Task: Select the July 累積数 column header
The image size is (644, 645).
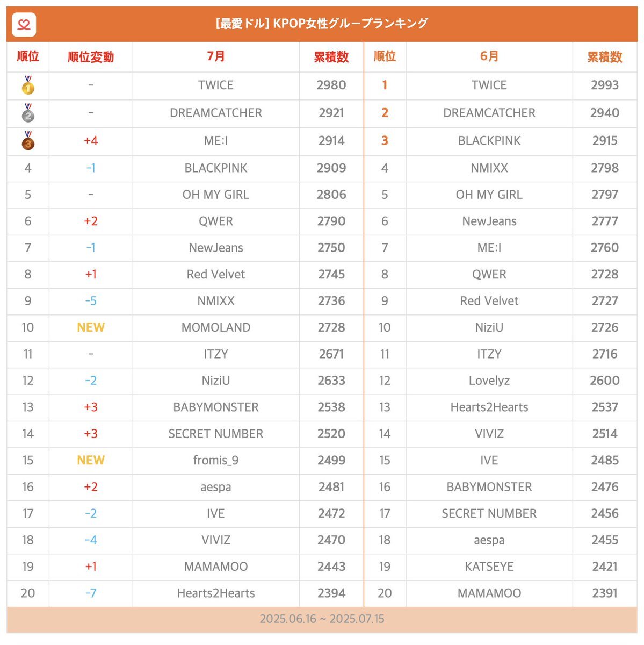Action: click(331, 57)
